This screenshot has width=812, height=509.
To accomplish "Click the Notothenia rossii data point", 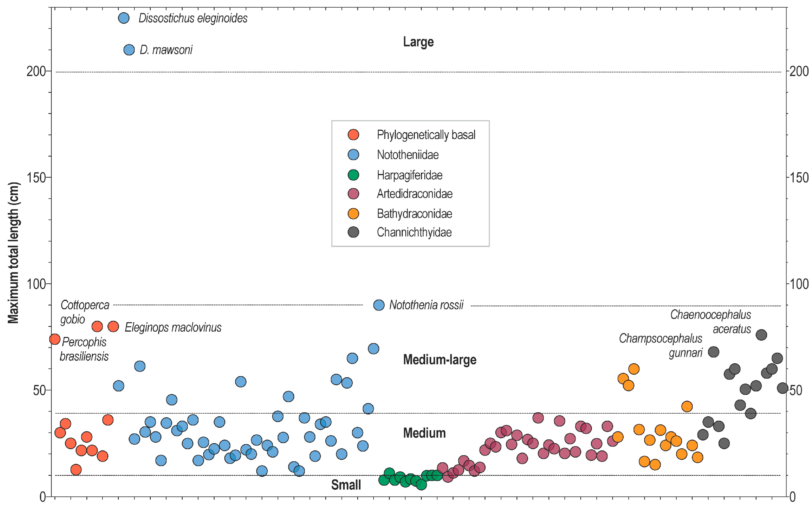I will (x=379, y=305).
